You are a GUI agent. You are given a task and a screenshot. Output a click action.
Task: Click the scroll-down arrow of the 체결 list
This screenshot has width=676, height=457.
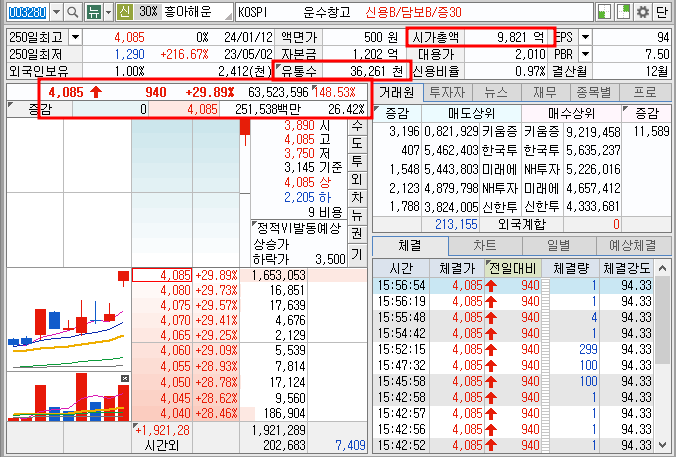663,445
